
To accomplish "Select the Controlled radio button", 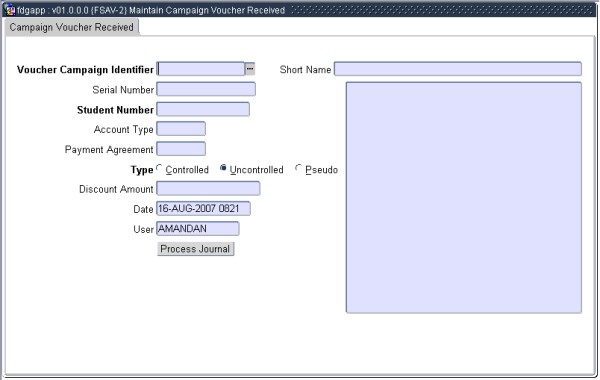I will 159,168.
